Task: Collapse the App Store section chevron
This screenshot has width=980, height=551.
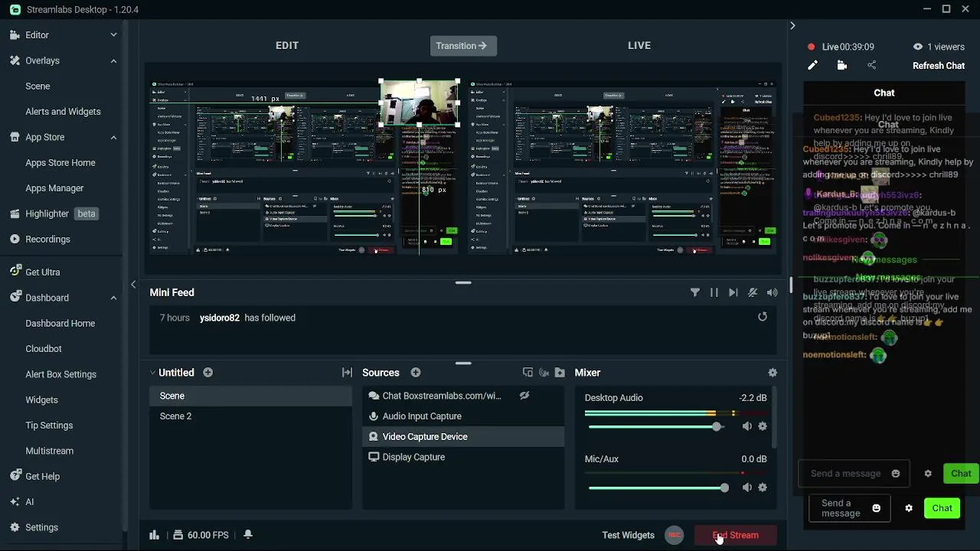Action: (x=113, y=137)
